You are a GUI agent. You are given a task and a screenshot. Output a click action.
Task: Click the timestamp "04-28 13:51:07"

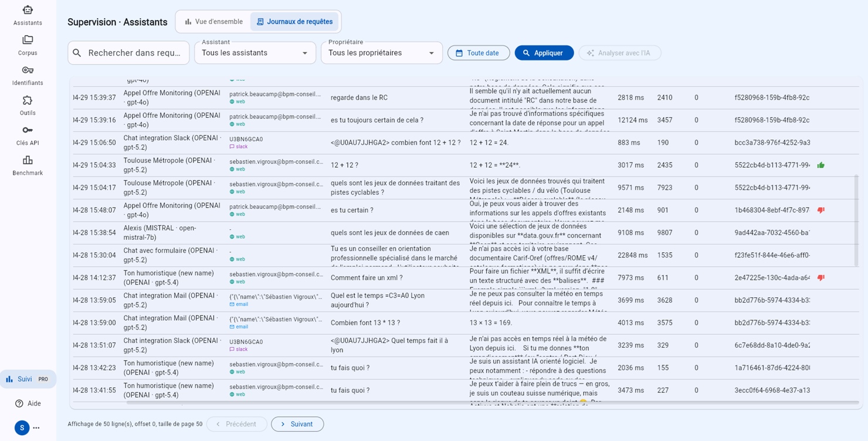(95, 345)
